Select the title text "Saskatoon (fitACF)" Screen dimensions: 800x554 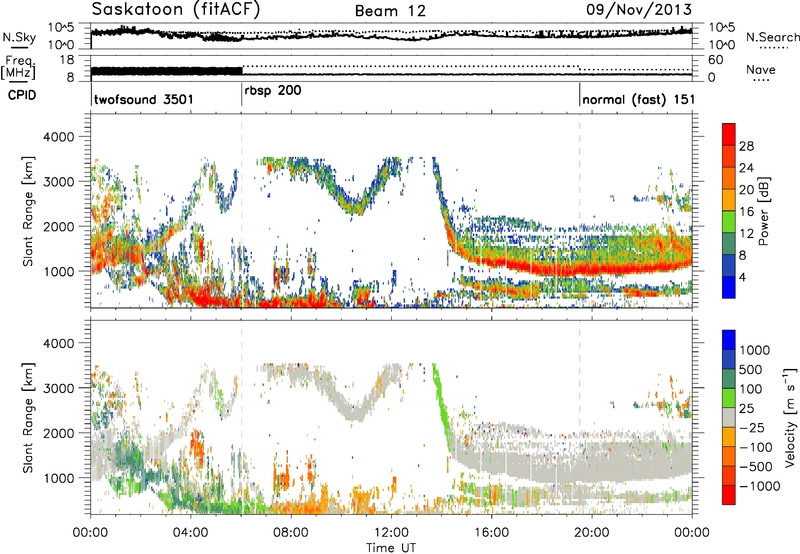pos(176,10)
